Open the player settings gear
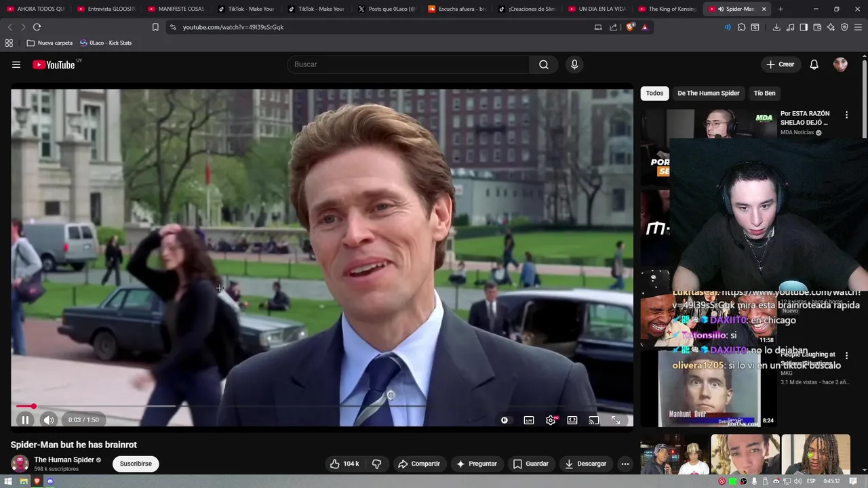 point(551,420)
